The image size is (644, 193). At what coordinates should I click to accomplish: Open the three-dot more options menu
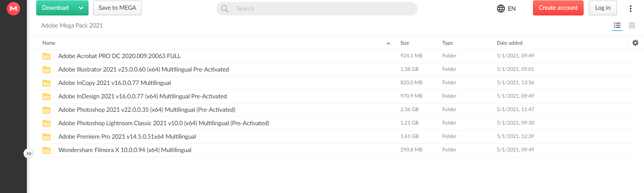tap(631, 9)
